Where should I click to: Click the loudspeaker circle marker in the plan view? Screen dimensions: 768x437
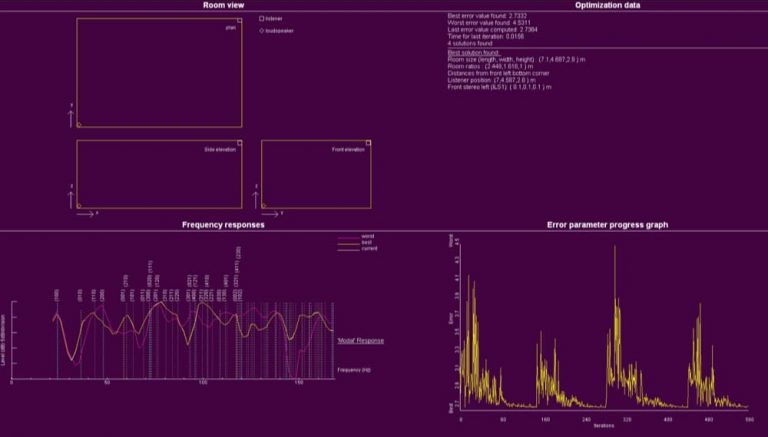[x=79, y=125]
